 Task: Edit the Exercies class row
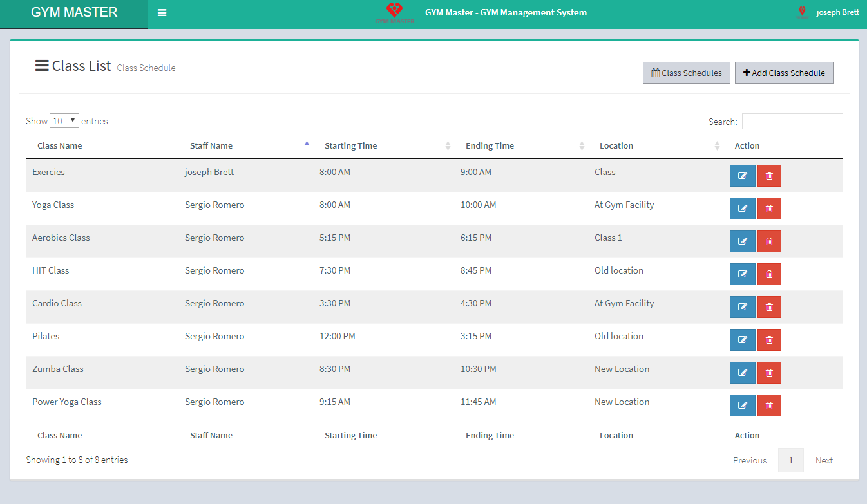tap(742, 176)
